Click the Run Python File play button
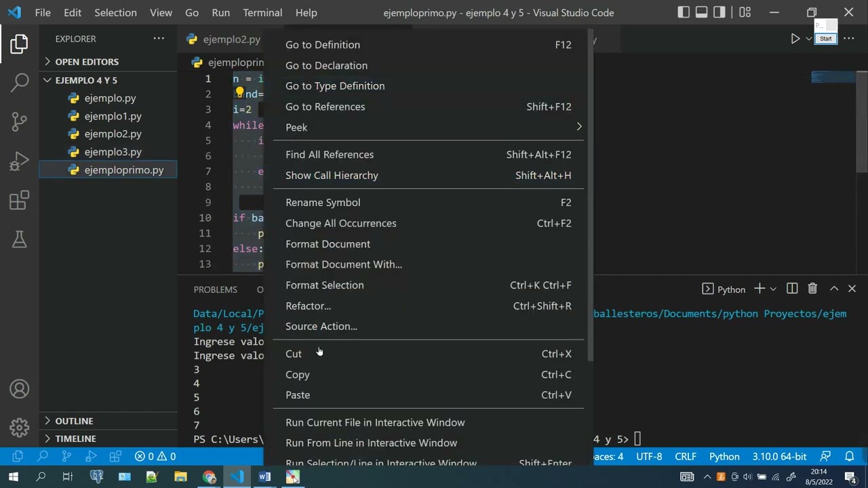Screen dimensions: 868x488 [795, 39]
